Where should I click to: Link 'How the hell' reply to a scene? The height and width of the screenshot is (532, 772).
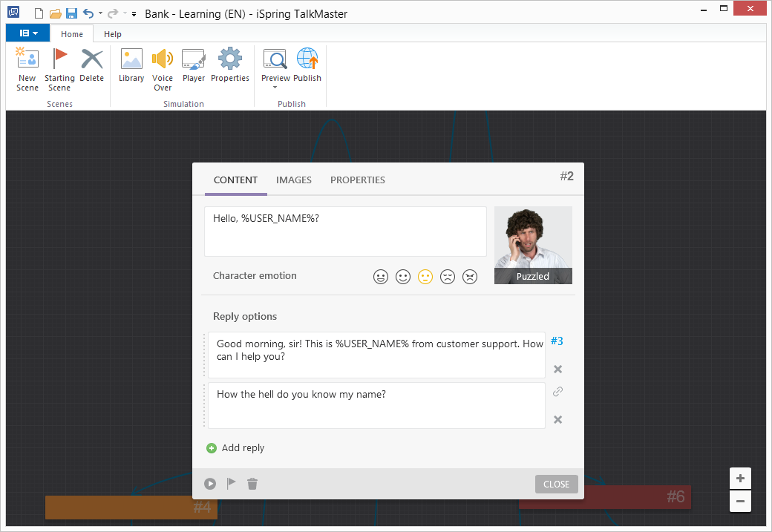[557, 391]
